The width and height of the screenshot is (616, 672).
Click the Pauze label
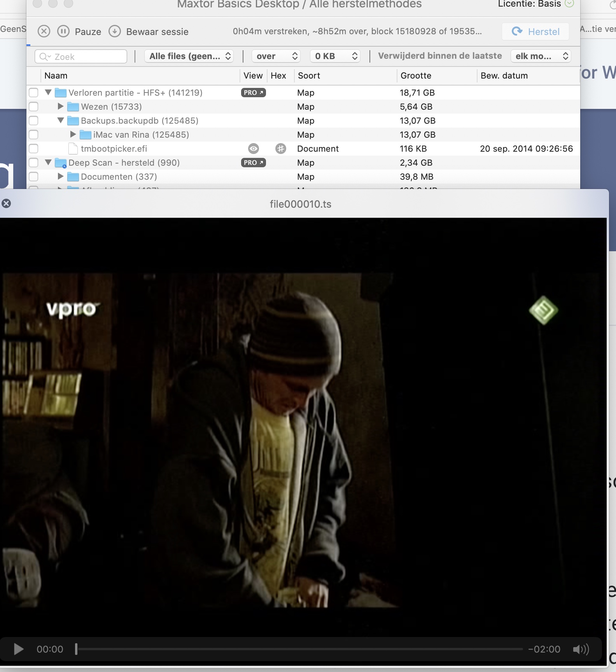(x=88, y=32)
